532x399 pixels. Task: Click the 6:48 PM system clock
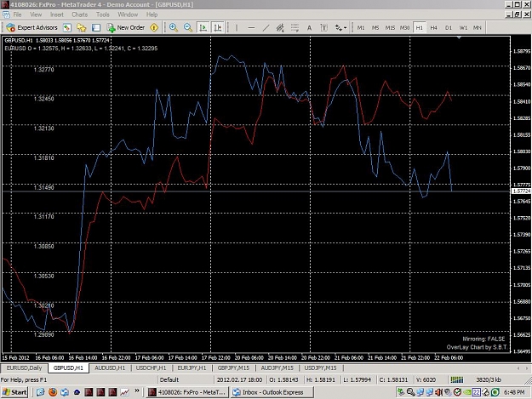(x=514, y=392)
